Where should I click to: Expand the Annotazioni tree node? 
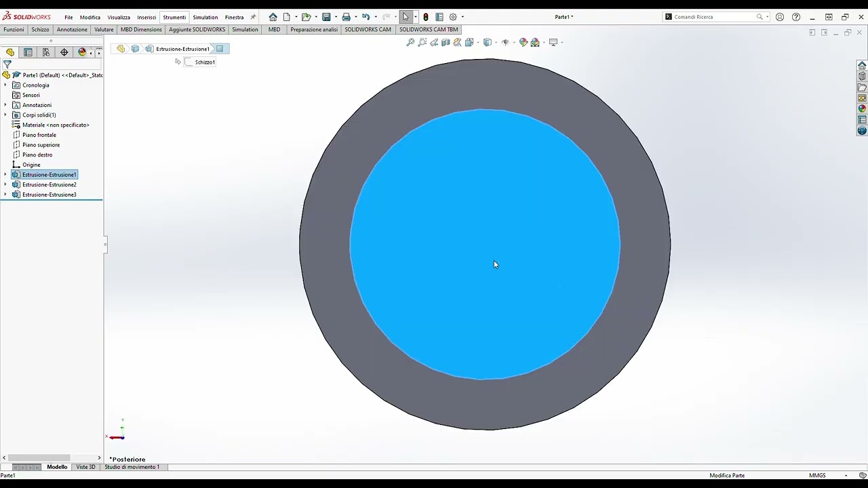click(x=5, y=105)
